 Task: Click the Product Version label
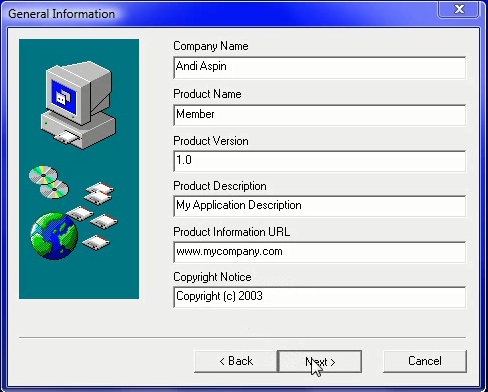[211, 141]
